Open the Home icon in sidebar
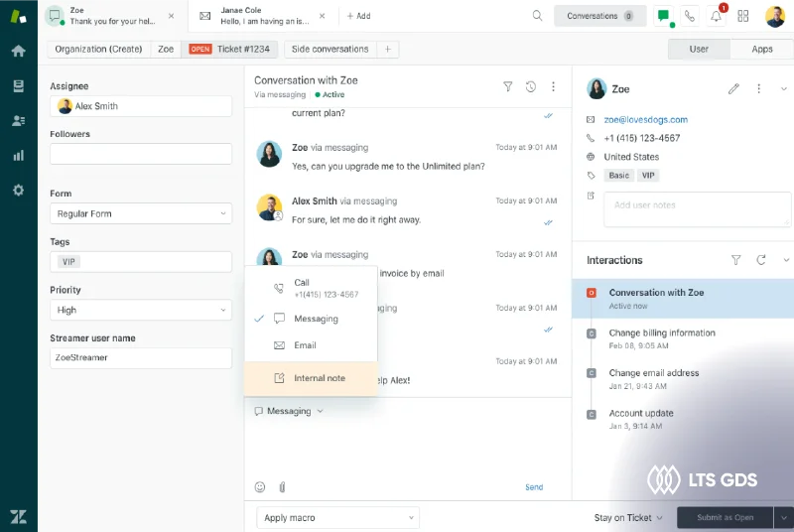Screen dimensions: 794x532 coord(18,51)
